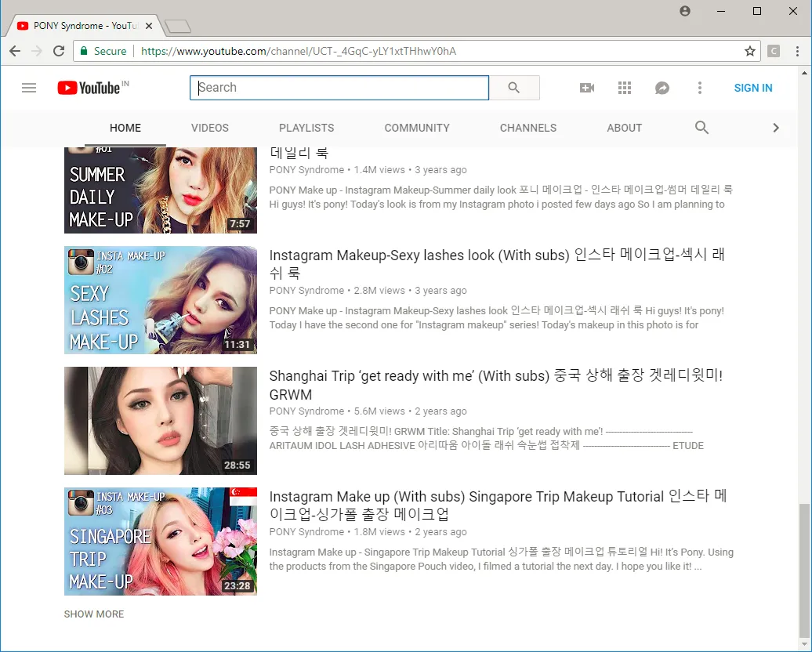Click PONY Syndrome under 1.4M views video
This screenshot has width=812, height=652.
[x=306, y=170]
